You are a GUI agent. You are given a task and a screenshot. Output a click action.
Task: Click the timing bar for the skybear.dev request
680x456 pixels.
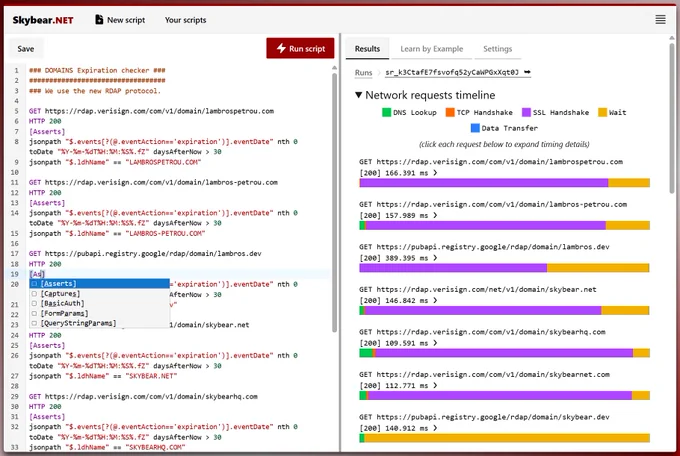504,438
